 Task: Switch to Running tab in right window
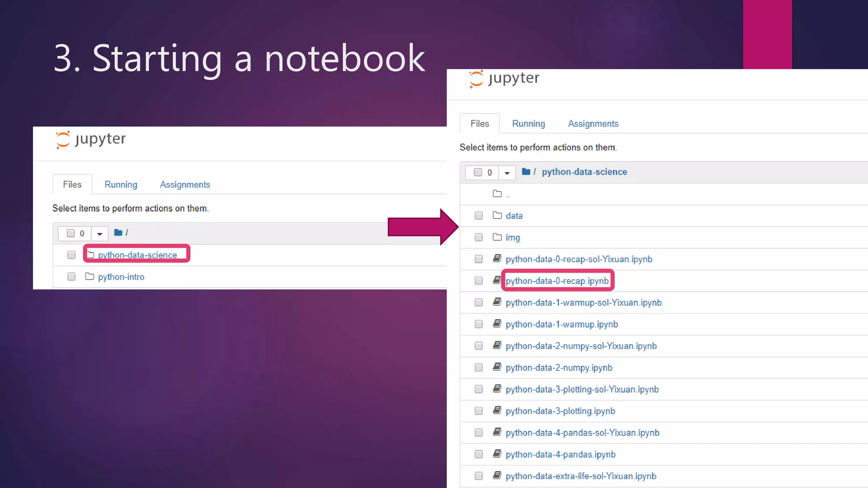[529, 124]
